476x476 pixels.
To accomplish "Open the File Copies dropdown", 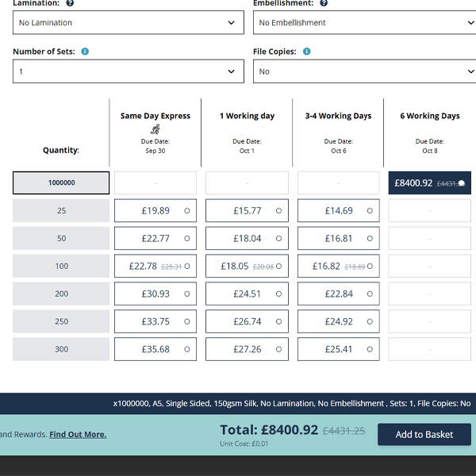I will 364,71.
